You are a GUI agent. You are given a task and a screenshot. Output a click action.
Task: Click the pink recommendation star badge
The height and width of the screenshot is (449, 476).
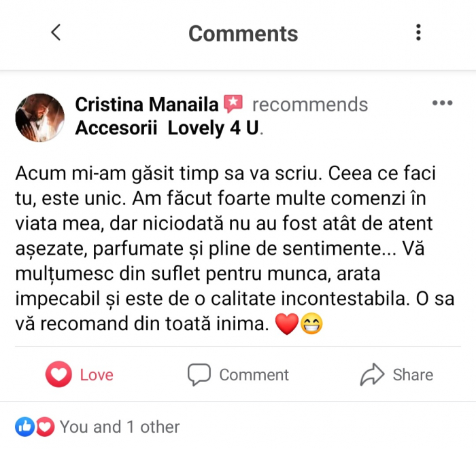click(233, 104)
